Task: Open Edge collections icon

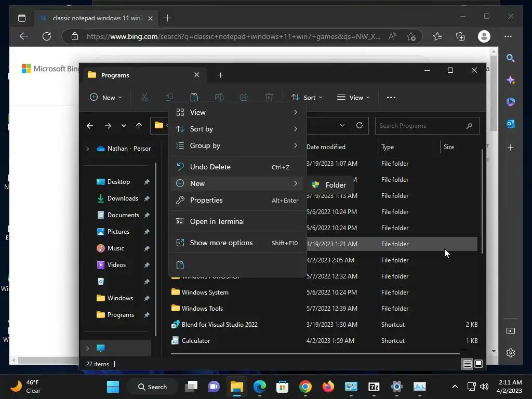Action: point(460,36)
